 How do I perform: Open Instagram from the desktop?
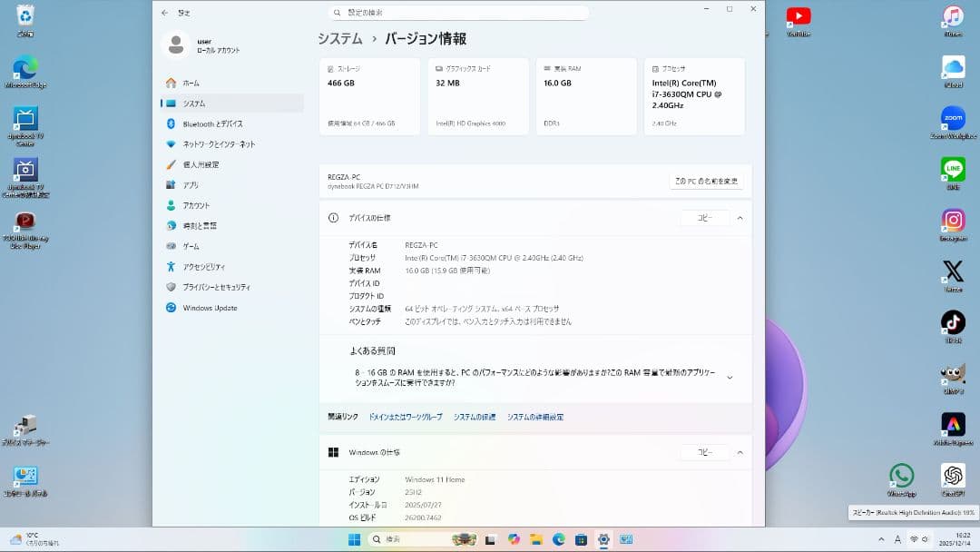(954, 221)
